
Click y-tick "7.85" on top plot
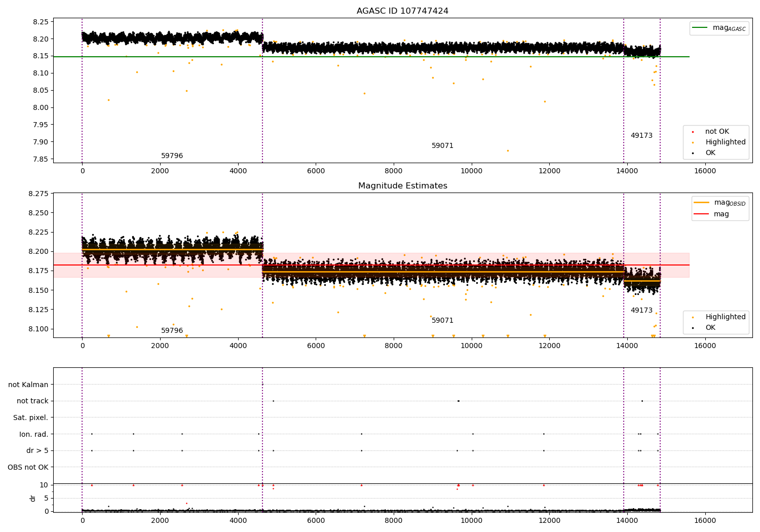click(x=41, y=159)
